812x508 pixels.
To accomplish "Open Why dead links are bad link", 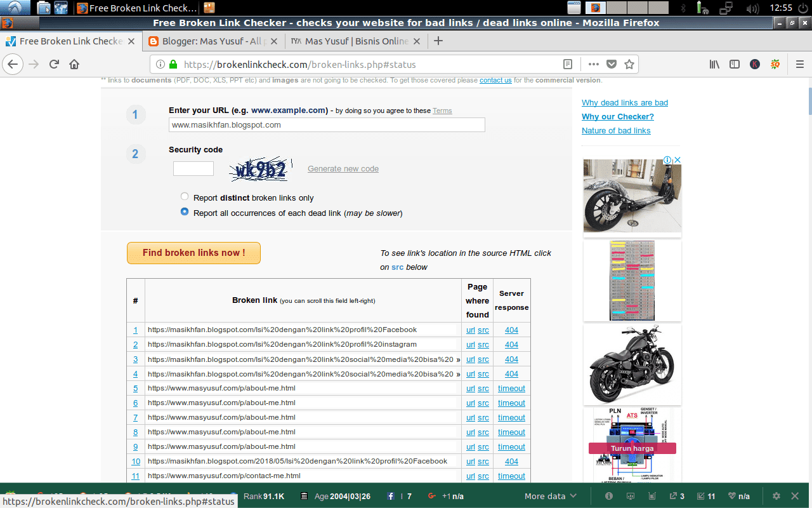I will pos(625,103).
